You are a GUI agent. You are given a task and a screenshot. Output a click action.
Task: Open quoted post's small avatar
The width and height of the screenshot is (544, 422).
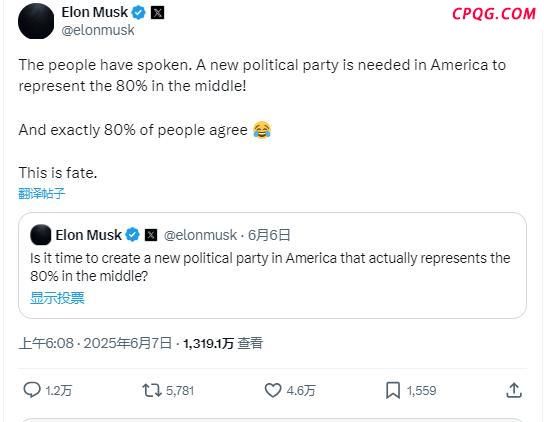pyautogui.click(x=41, y=235)
